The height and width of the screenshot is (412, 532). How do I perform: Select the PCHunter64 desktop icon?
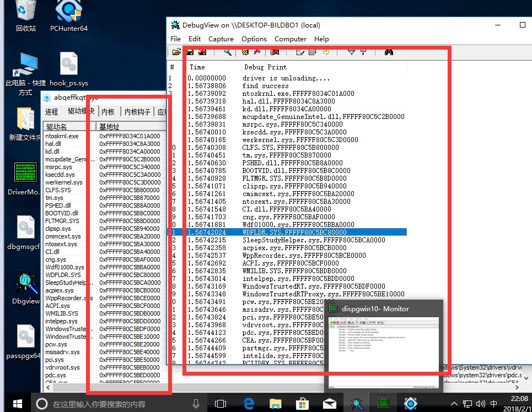(69, 17)
